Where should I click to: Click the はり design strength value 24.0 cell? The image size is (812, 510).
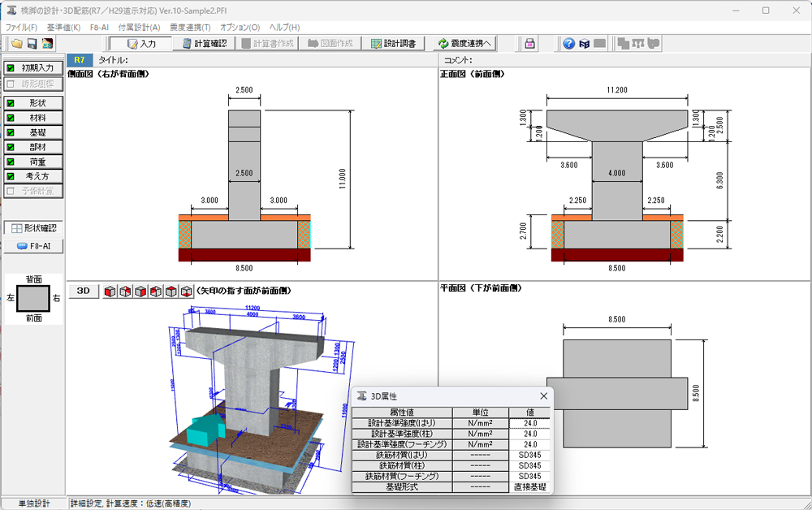pos(529,423)
